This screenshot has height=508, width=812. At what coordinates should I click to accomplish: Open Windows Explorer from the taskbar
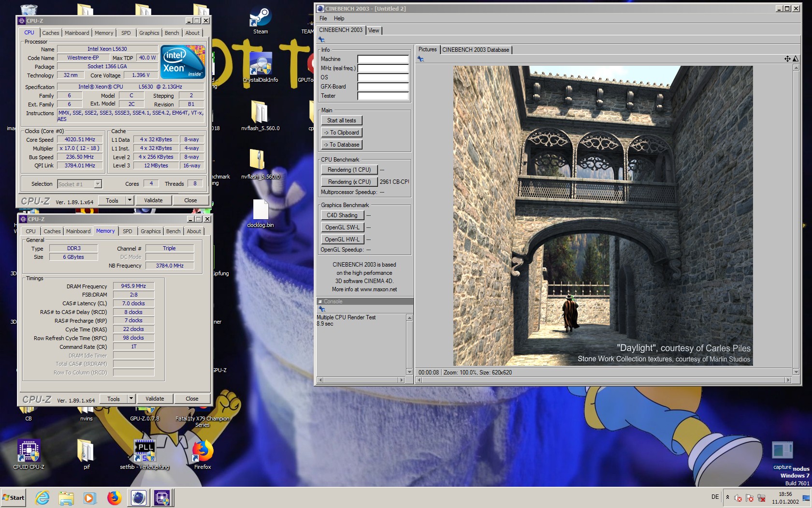(x=66, y=497)
